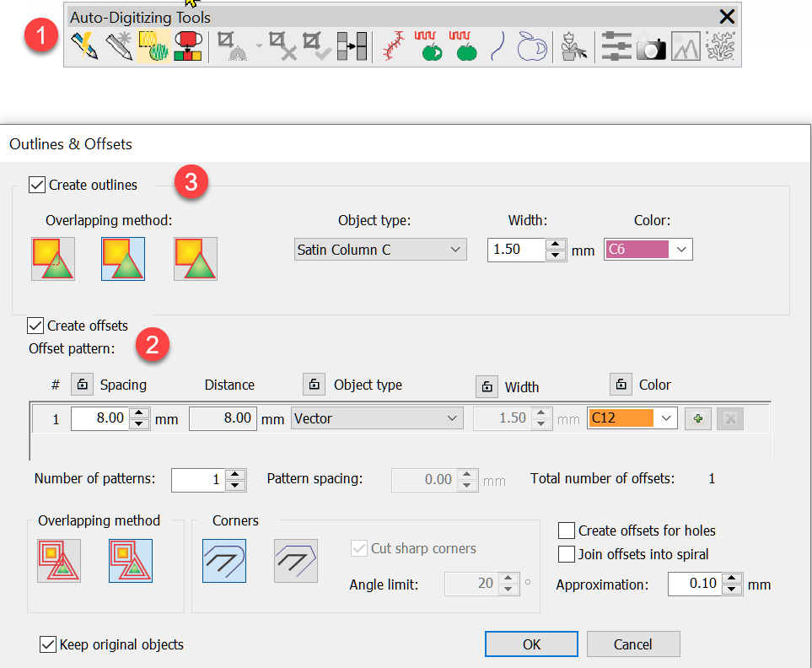Toggle the Keep original objects checkbox

(48, 644)
